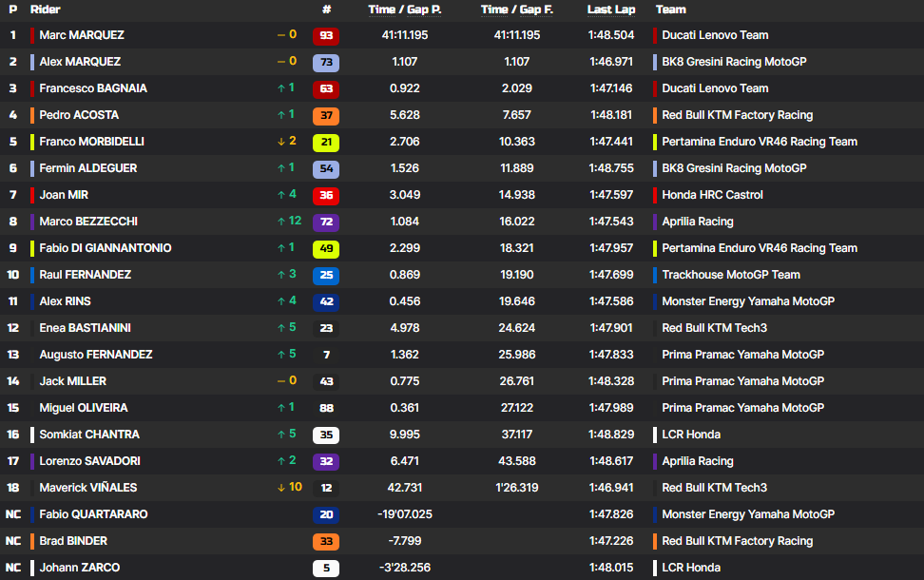Click the white 5 badge for Zarco

[326, 568]
